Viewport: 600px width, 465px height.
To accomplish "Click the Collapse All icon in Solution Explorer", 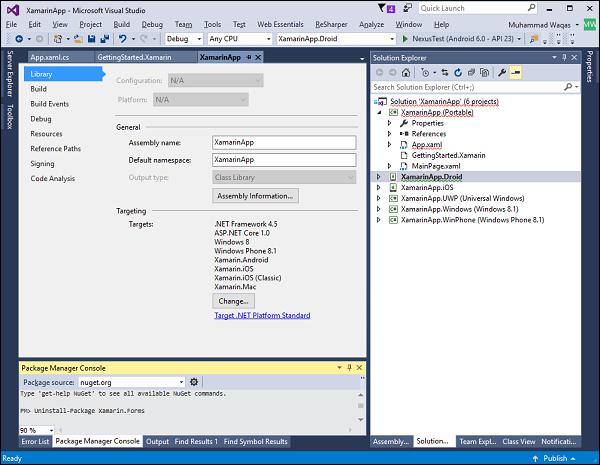I will pos(471,72).
